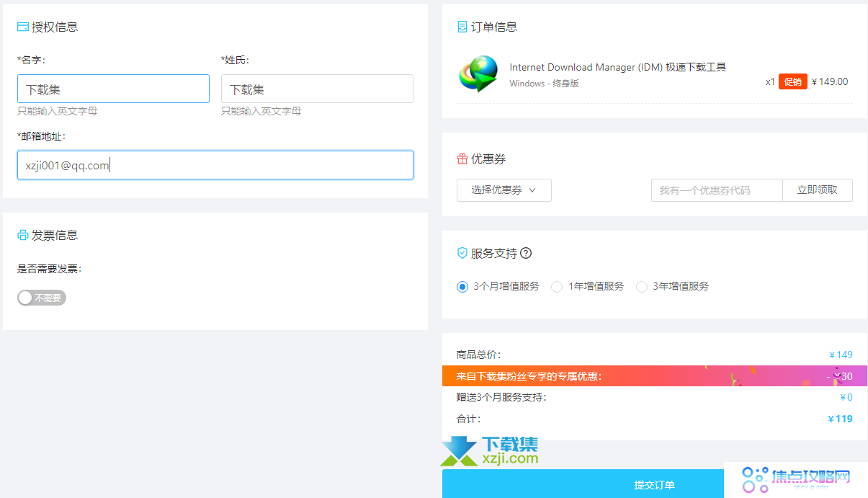868x498 pixels.
Task: Click the x1 quantity text
Action: pyautogui.click(x=770, y=82)
